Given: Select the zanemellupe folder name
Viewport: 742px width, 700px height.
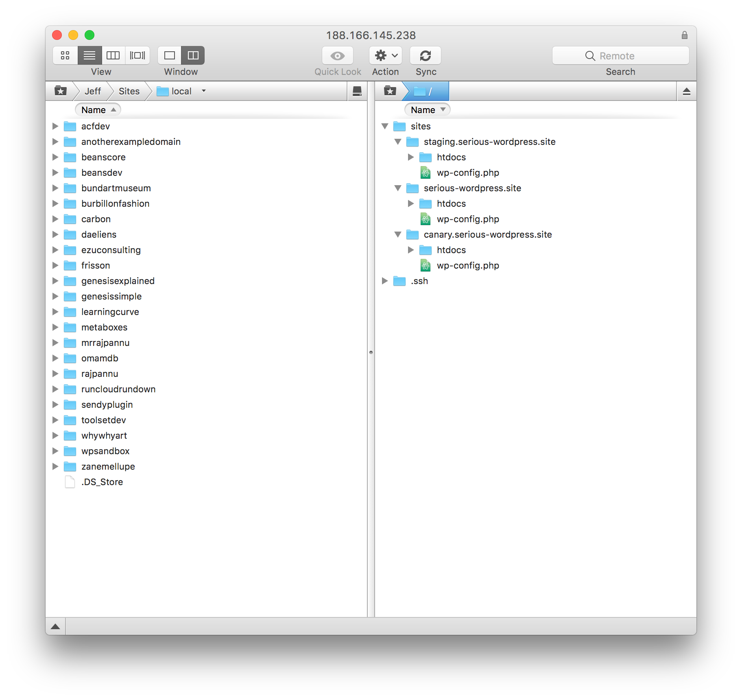Looking at the screenshot, I should [x=108, y=466].
